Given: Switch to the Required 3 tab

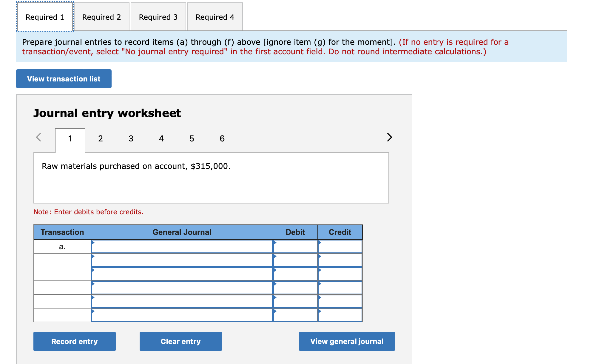Looking at the screenshot, I should click(158, 17).
